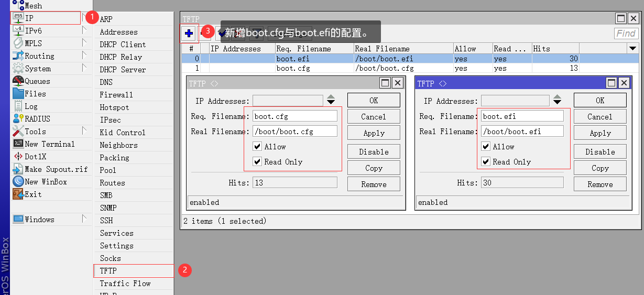The image size is (644, 295).
Task: Click Make Supout.rif in sidebar
Action: pos(56,169)
